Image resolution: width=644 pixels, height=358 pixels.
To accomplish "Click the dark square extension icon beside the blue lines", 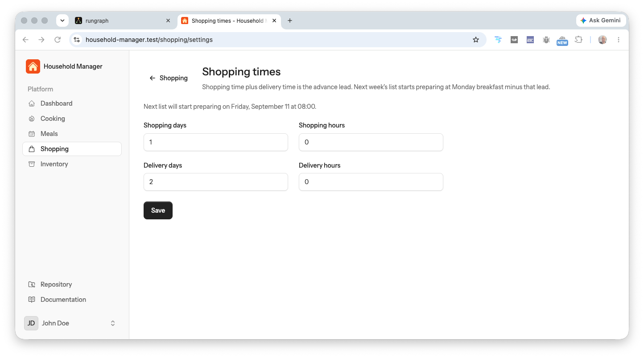I will click(x=514, y=40).
